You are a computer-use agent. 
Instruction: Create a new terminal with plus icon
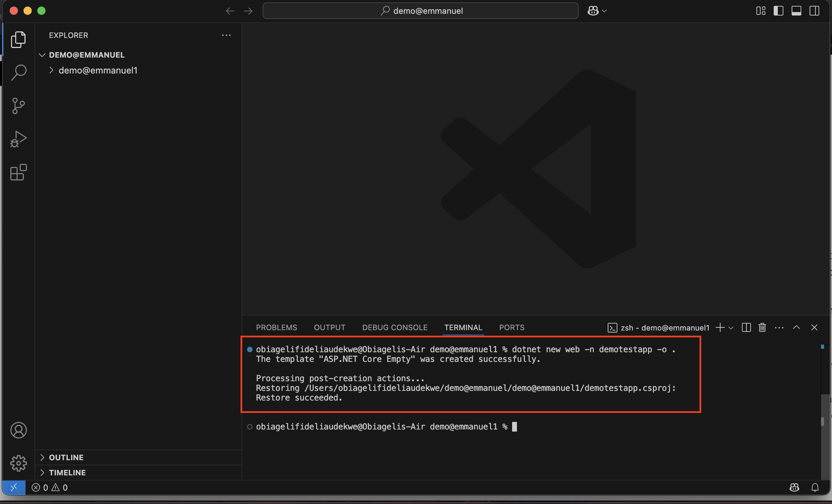[x=720, y=327]
